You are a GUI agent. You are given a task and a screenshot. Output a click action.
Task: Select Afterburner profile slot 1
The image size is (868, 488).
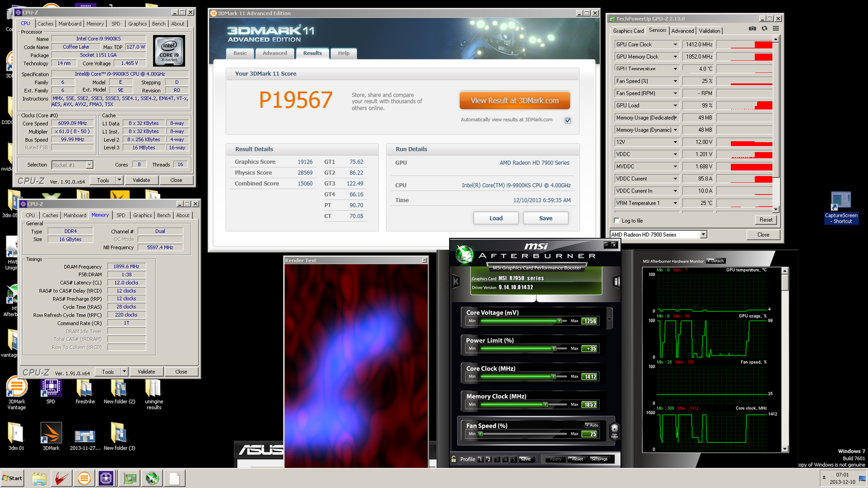480,459
